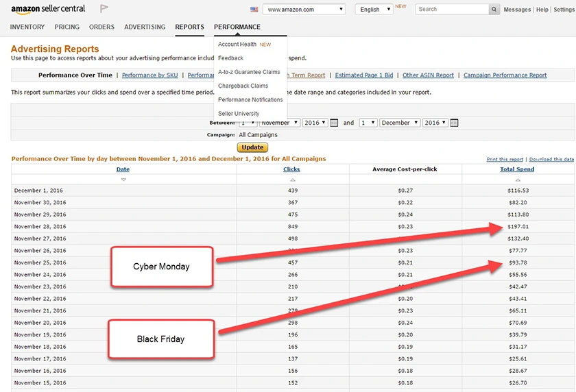The image size is (576, 392).
Task: Select Chargeback Claims entry
Action: [243, 86]
